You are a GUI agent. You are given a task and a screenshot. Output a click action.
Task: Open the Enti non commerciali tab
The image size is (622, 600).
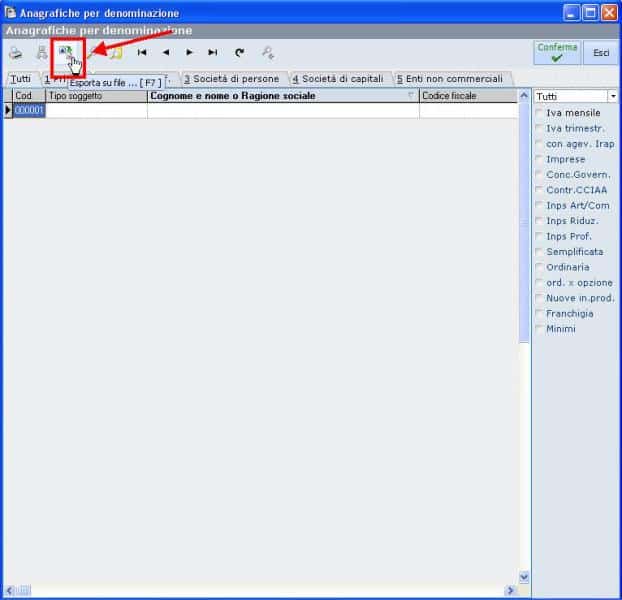click(x=452, y=79)
